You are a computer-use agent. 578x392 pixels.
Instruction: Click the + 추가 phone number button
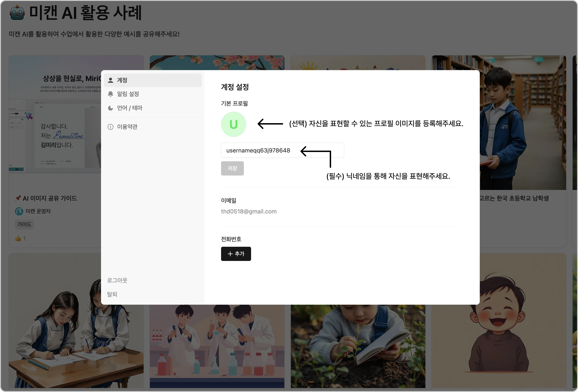tap(236, 254)
